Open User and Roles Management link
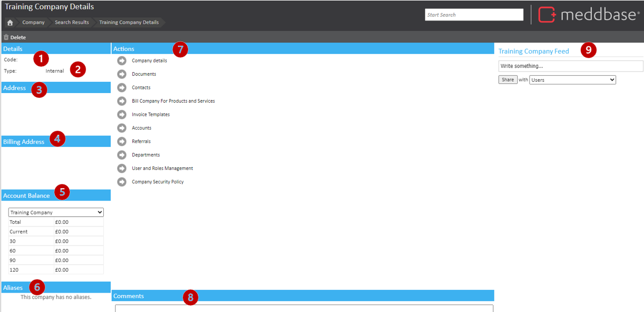The height and width of the screenshot is (312, 644). (x=162, y=168)
